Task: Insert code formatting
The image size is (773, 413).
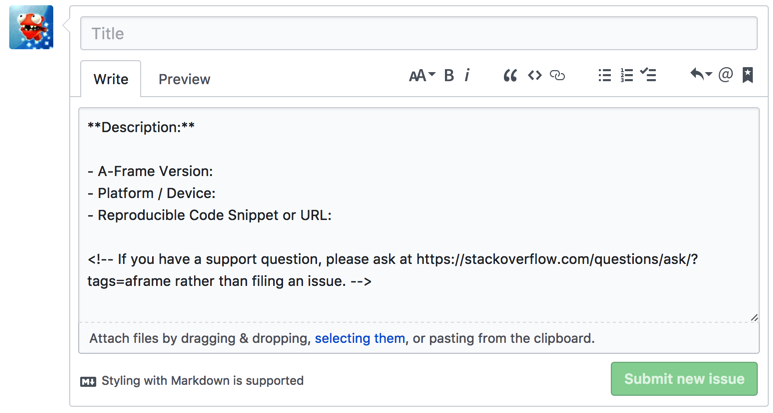Action: 534,75
